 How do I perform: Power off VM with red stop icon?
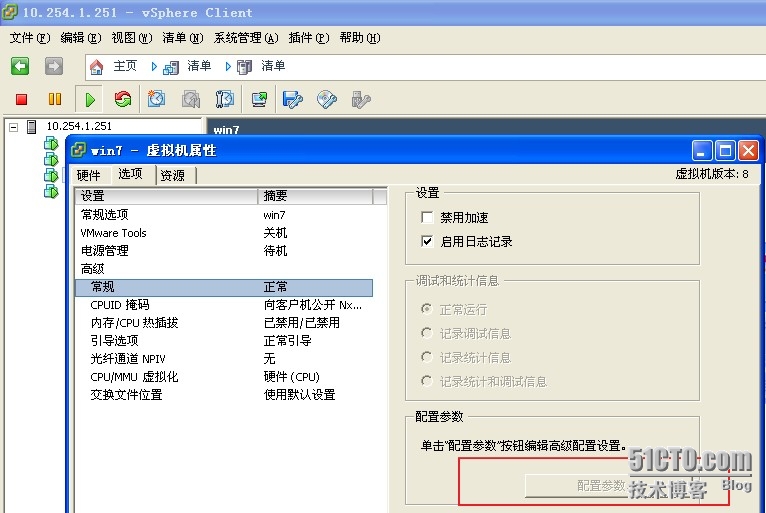[x=21, y=100]
